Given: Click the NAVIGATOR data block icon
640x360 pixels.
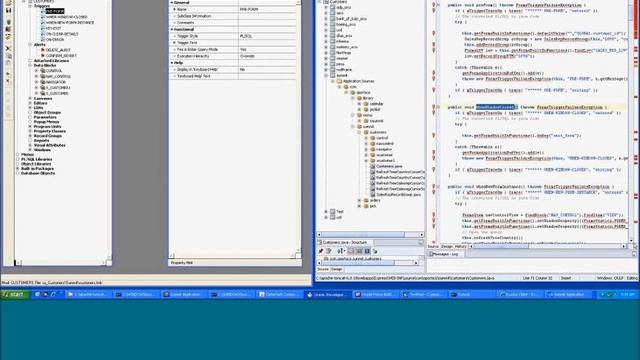Looking at the screenshot, I should [42, 82].
